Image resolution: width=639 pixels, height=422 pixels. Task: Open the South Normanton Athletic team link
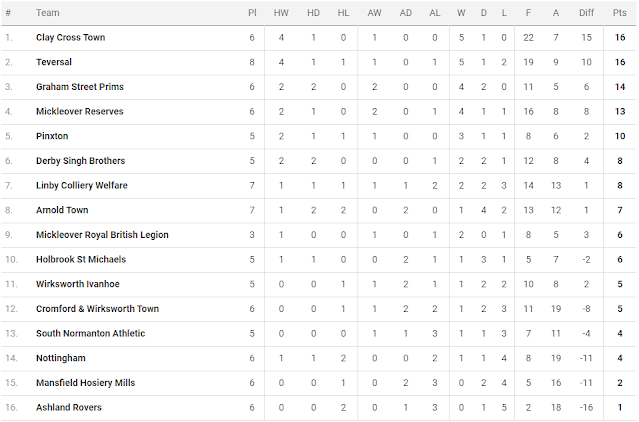tap(90, 333)
